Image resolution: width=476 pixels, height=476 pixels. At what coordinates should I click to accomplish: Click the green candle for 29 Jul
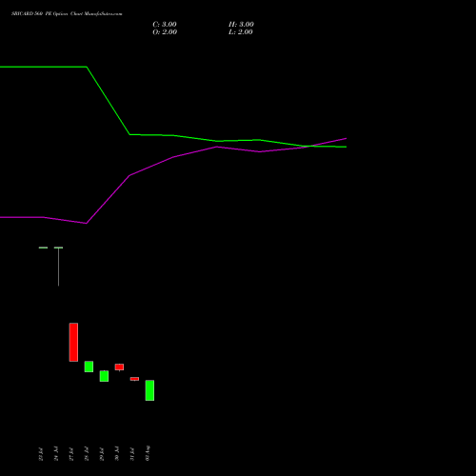click(x=104, y=376)
